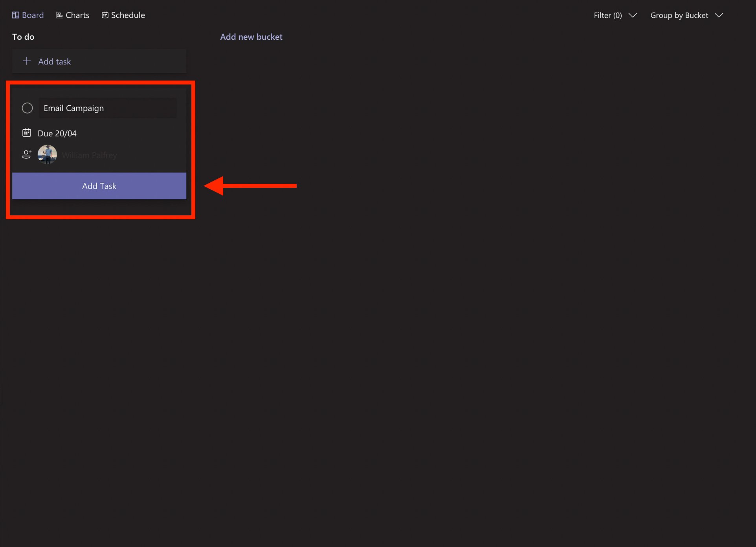
Task: Click the Filter funnel area
Action: pos(607,15)
